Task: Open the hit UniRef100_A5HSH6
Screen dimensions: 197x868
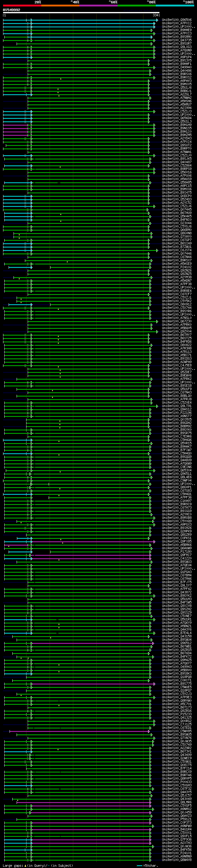Action: pos(177,101)
